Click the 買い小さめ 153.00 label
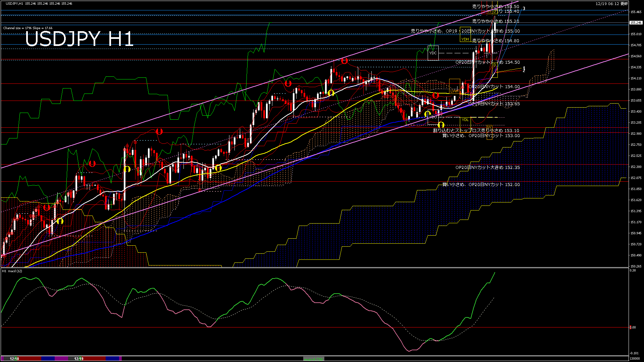The width and height of the screenshot is (644, 362). click(x=481, y=136)
